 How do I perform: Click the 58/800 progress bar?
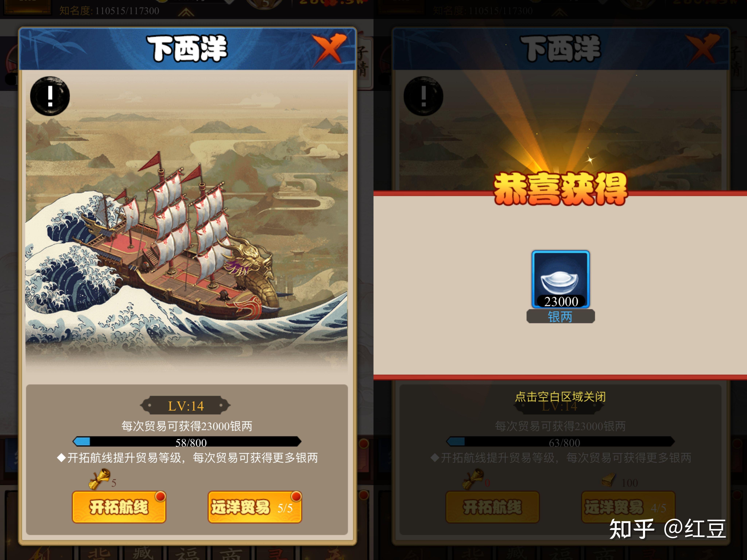click(x=187, y=442)
